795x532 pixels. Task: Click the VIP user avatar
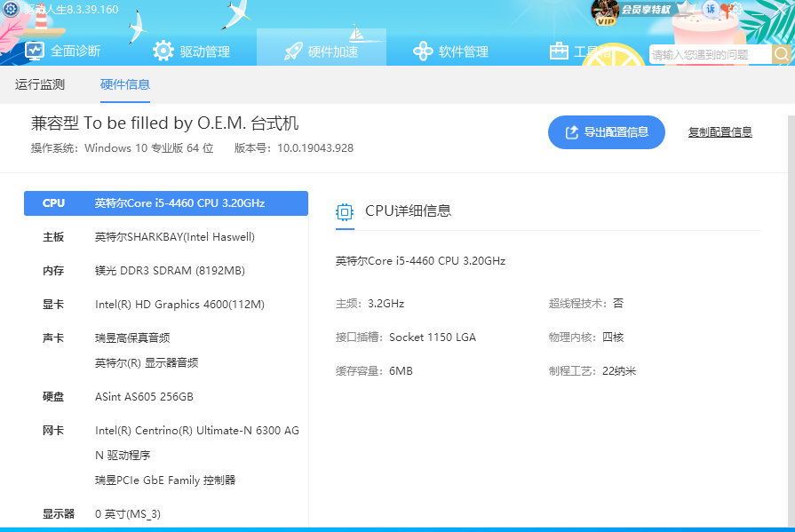pos(605,12)
